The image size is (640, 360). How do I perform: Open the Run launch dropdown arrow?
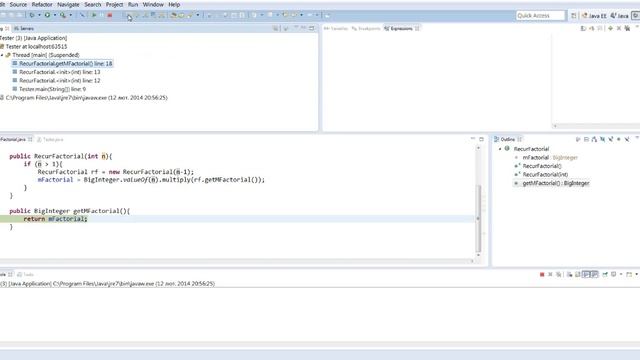click(55, 15)
